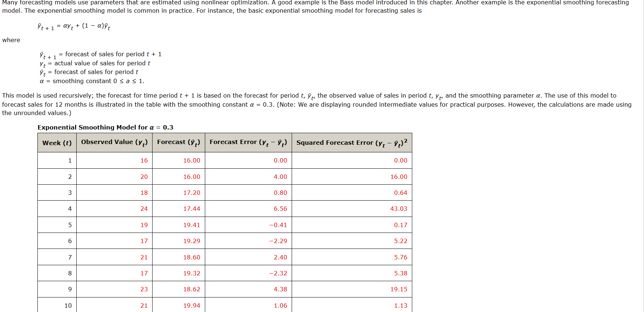Click observed value 24 in week 4
The width and height of the screenshot is (644, 312).
[144, 209]
